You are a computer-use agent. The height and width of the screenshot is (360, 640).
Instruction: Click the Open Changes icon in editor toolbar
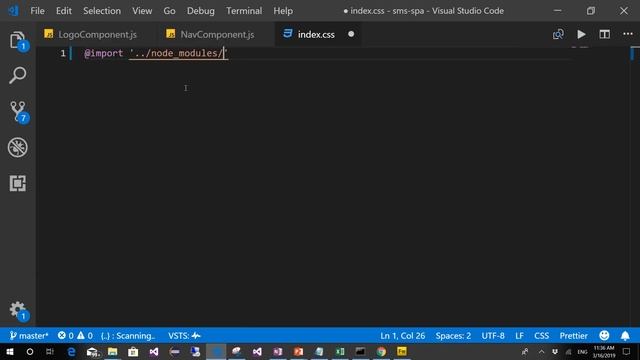point(558,34)
